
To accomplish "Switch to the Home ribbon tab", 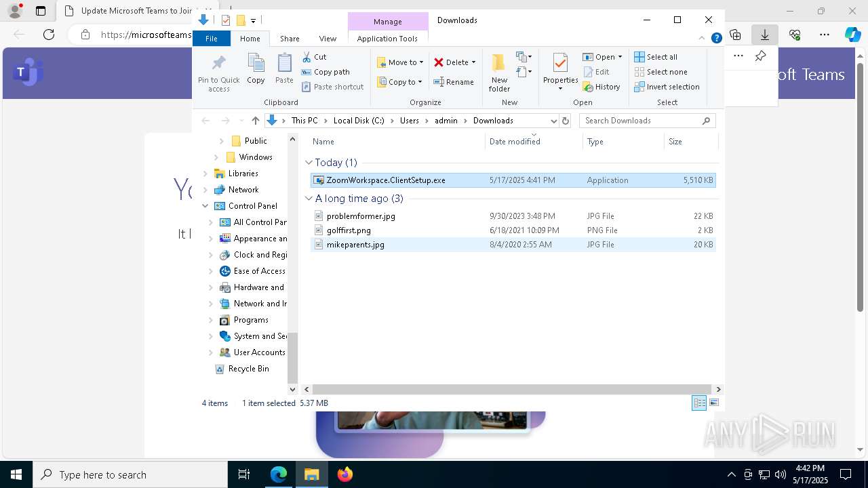I will [250, 39].
